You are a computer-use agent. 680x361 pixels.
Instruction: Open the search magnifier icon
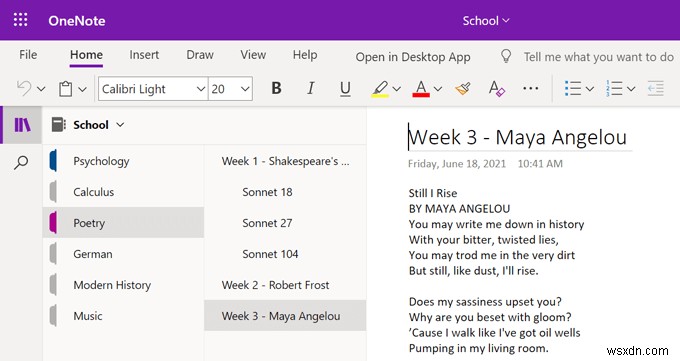click(x=21, y=163)
